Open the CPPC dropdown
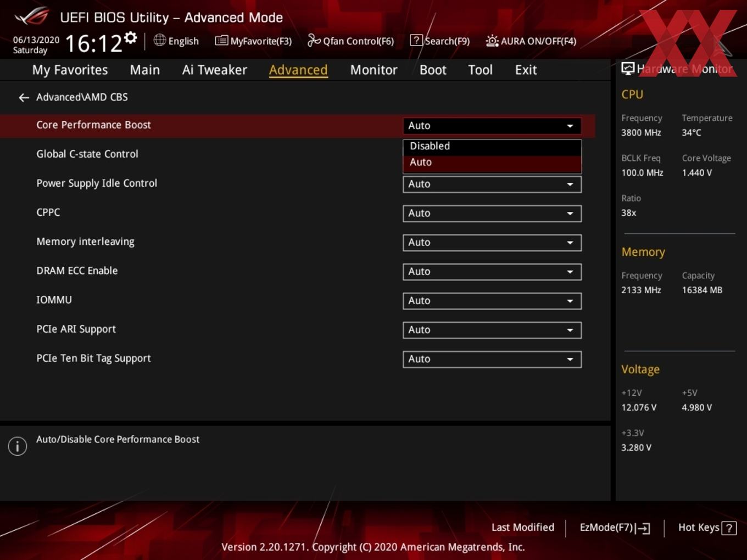 492,214
